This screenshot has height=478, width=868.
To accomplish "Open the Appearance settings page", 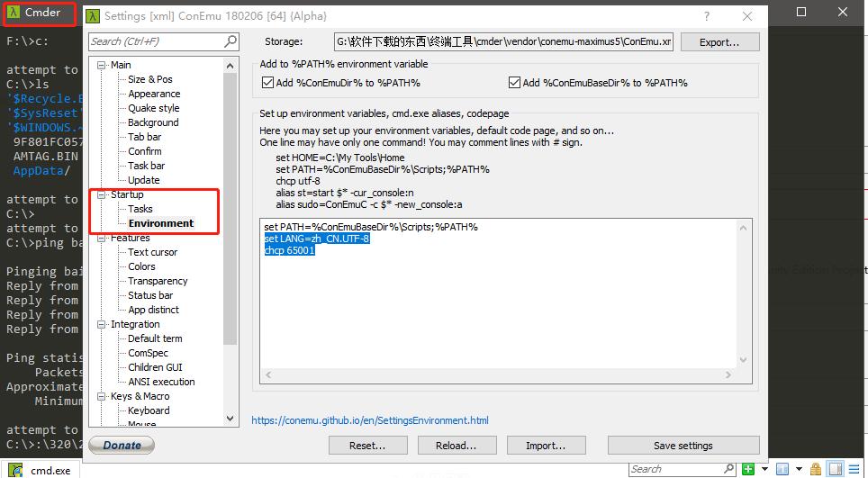I will [x=154, y=94].
